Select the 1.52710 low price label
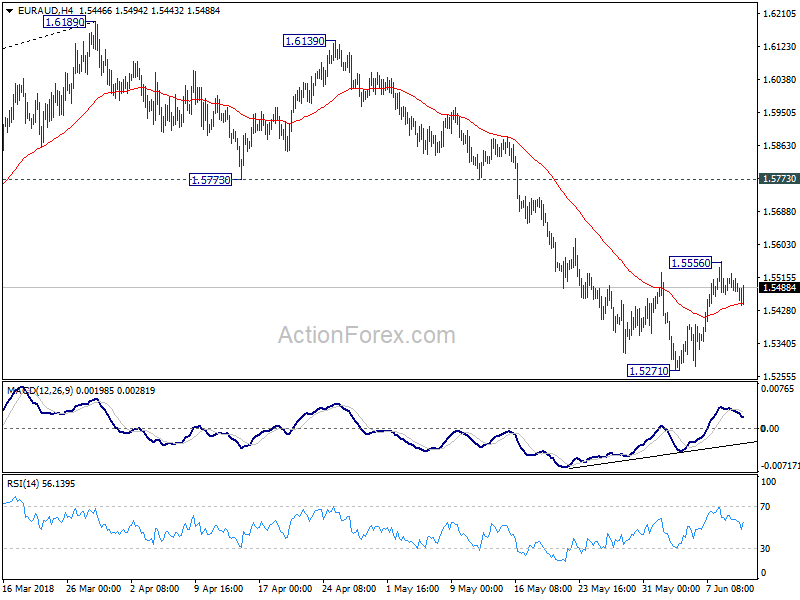 pos(648,371)
